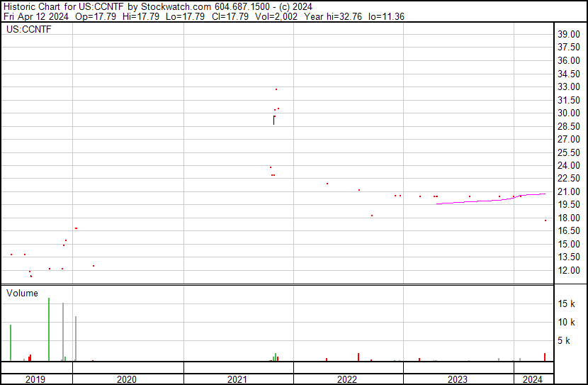Click the latest red price point in 2024

545,221
